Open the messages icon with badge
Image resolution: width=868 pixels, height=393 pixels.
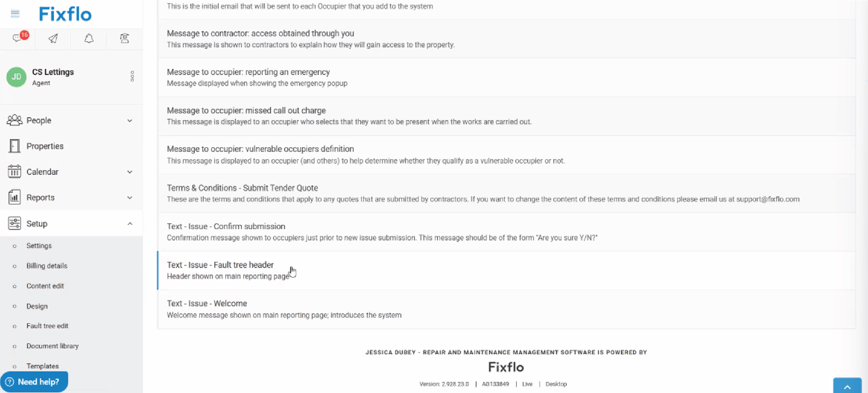(x=18, y=38)
